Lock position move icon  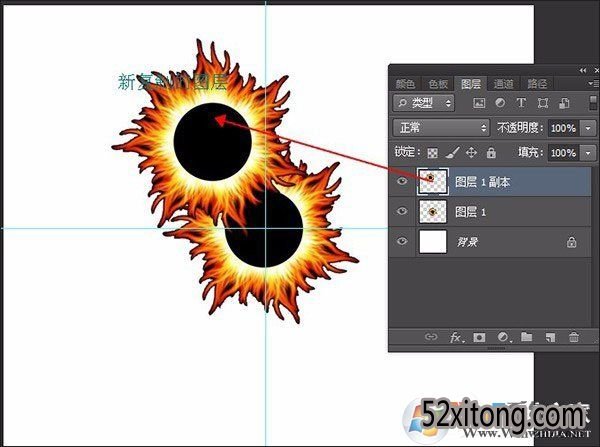[471, 153]
